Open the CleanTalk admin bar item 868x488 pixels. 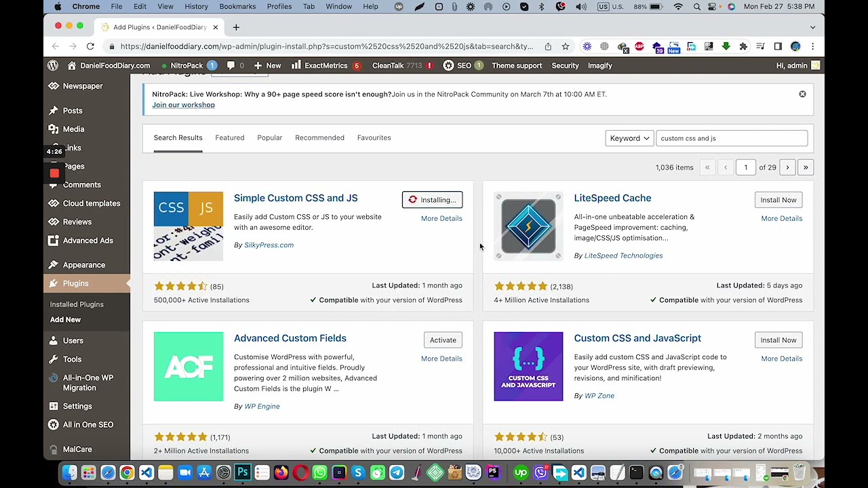(401, 66)
